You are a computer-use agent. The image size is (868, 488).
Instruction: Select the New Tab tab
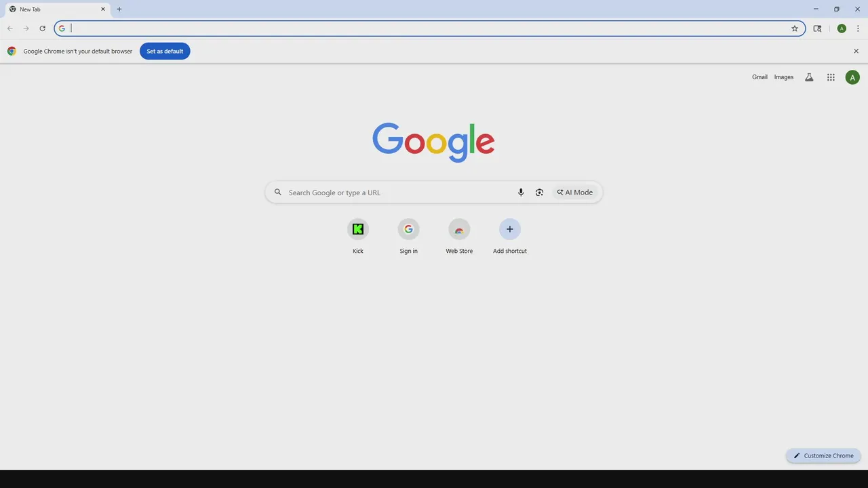[x=57, y=9]
